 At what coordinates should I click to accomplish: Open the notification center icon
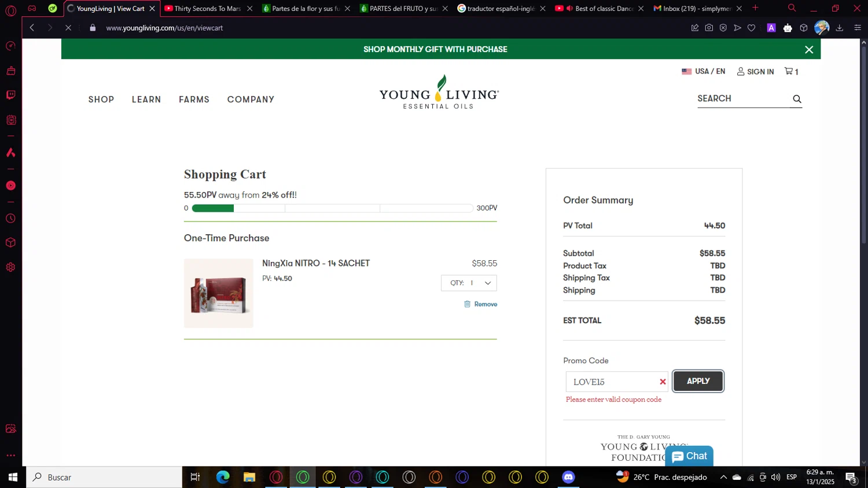click(851, 478)
